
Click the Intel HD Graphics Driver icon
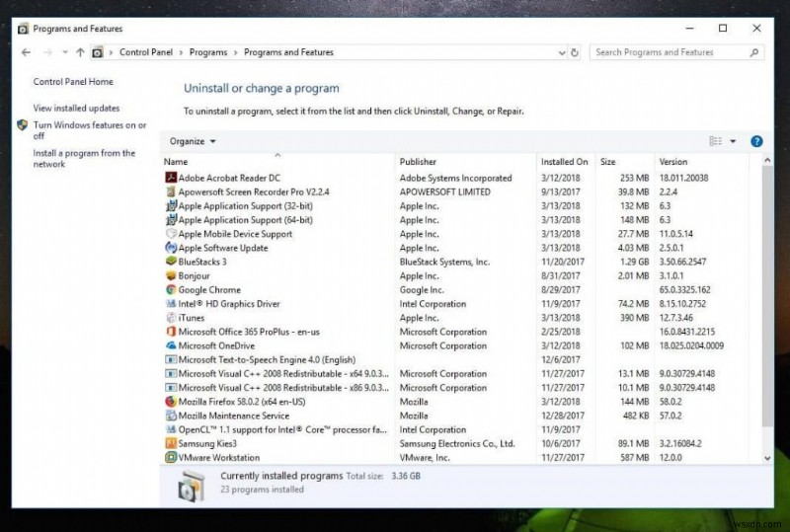171,303
